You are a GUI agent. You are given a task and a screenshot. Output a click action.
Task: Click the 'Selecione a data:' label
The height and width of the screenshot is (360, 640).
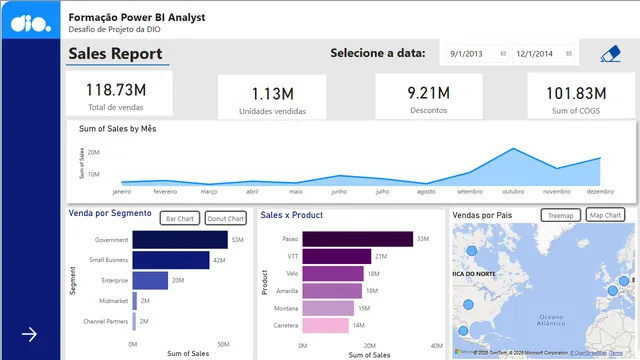378,53
